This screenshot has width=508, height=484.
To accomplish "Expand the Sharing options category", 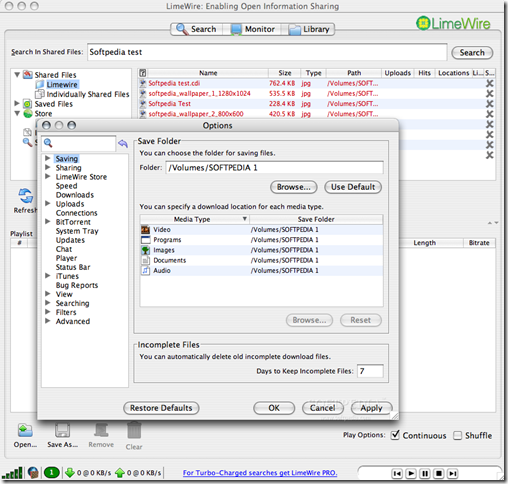I will 48,167.
